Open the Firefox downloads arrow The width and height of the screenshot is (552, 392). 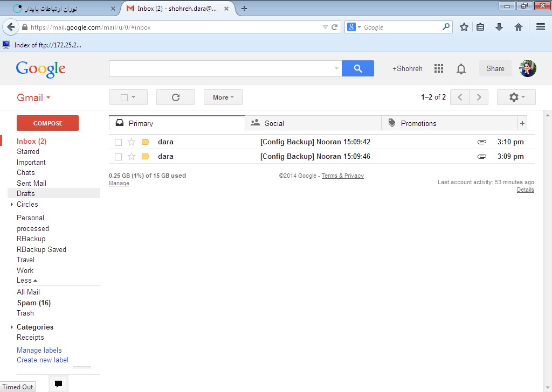tap(499, 27)
